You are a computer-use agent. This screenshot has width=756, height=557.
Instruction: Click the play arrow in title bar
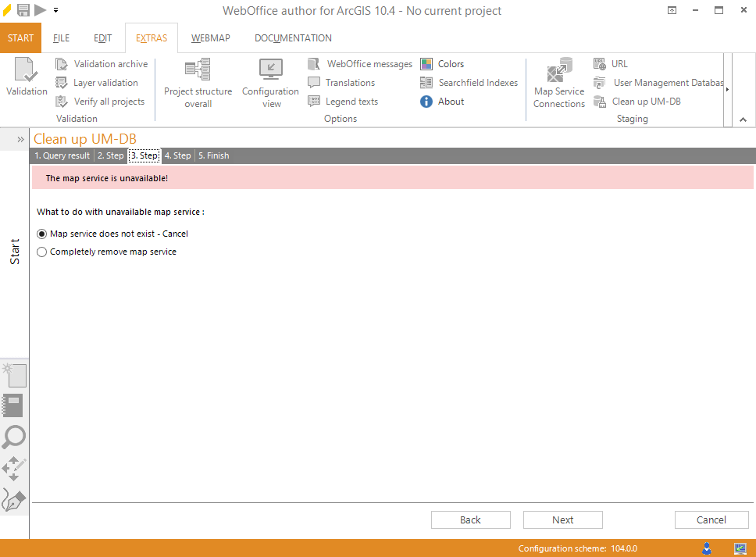point(41,10)
